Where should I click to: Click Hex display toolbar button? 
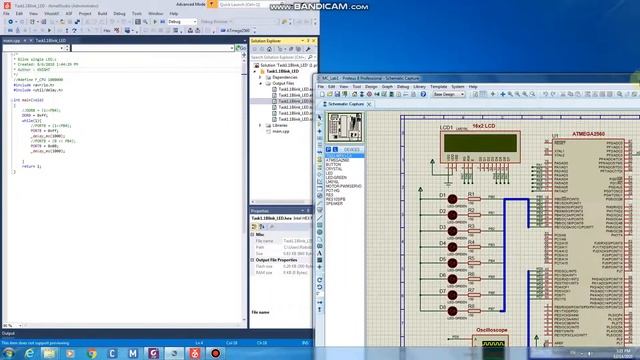pyautogui.click(x=107, y=31)
